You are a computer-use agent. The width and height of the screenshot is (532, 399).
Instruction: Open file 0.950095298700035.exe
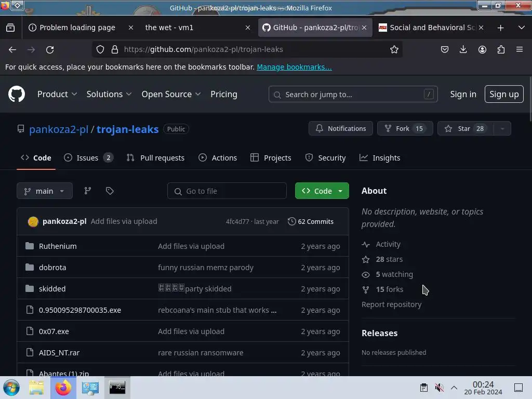point(79,310)
